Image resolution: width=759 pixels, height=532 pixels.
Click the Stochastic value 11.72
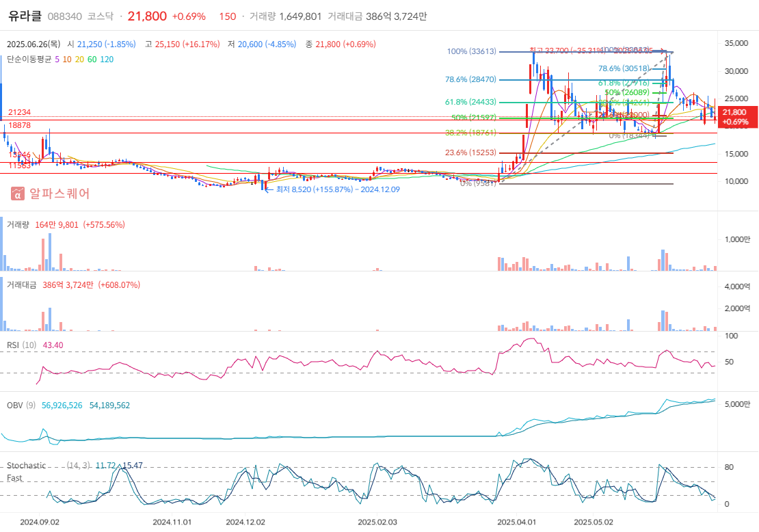click(105, 466)
